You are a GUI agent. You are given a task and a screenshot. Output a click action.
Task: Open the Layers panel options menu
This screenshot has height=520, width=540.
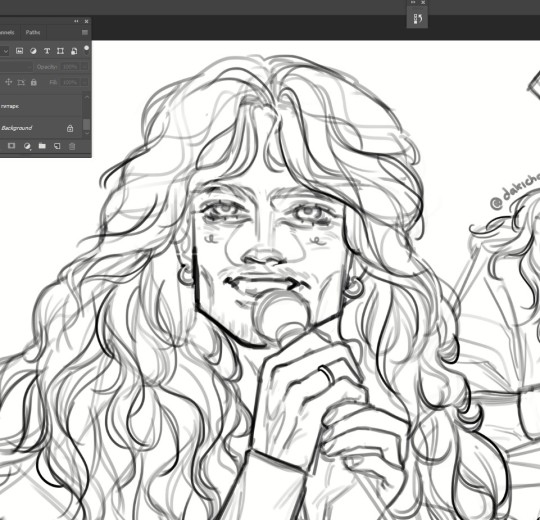(85, 32)
